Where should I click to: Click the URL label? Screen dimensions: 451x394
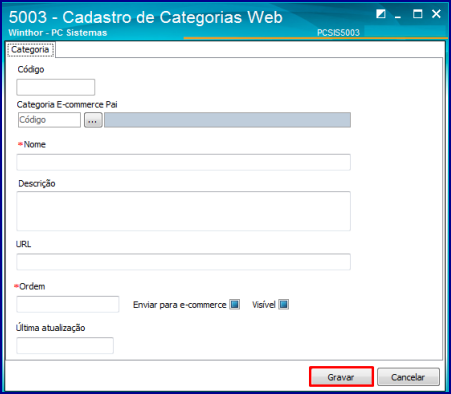(x=23, y=244)
